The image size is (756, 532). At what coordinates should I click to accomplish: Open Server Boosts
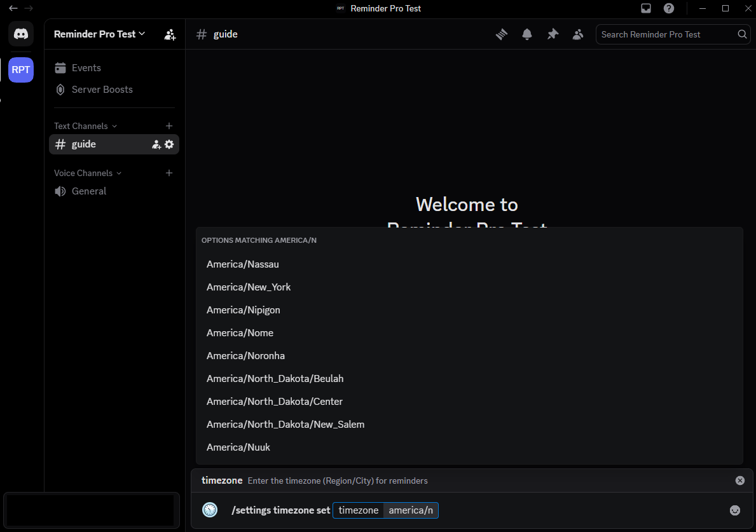click(x=114, y=90)
